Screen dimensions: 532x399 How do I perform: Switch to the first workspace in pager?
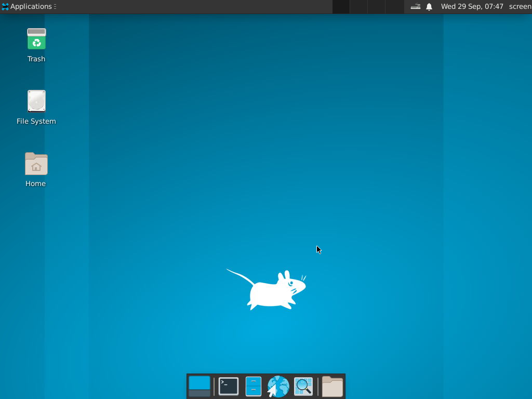341,7
